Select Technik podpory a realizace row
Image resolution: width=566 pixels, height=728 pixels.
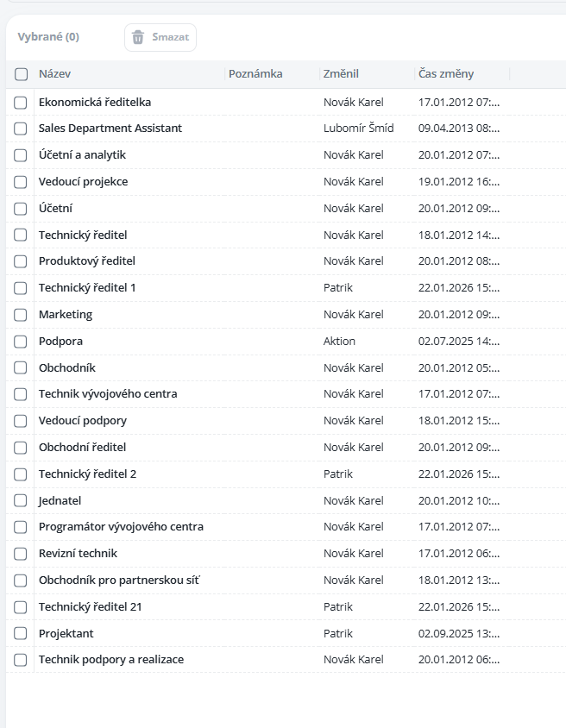tap(110, 660)
